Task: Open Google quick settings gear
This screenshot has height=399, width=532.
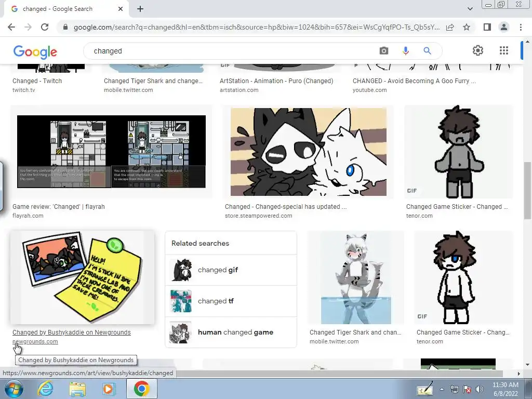Action: tap(478, 50)
